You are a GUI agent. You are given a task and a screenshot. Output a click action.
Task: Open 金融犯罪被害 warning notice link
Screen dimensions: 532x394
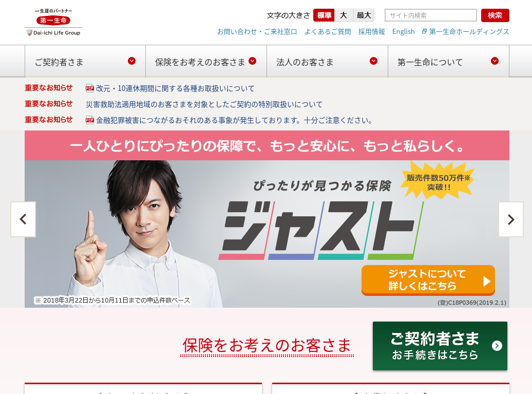click(x=234, y=121)
